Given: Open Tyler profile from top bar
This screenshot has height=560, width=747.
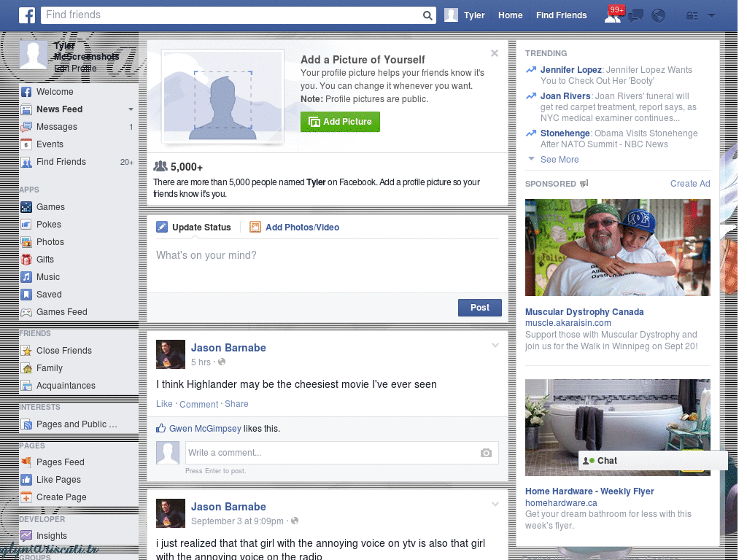Looking at the screenshot, I should (465, 15).
